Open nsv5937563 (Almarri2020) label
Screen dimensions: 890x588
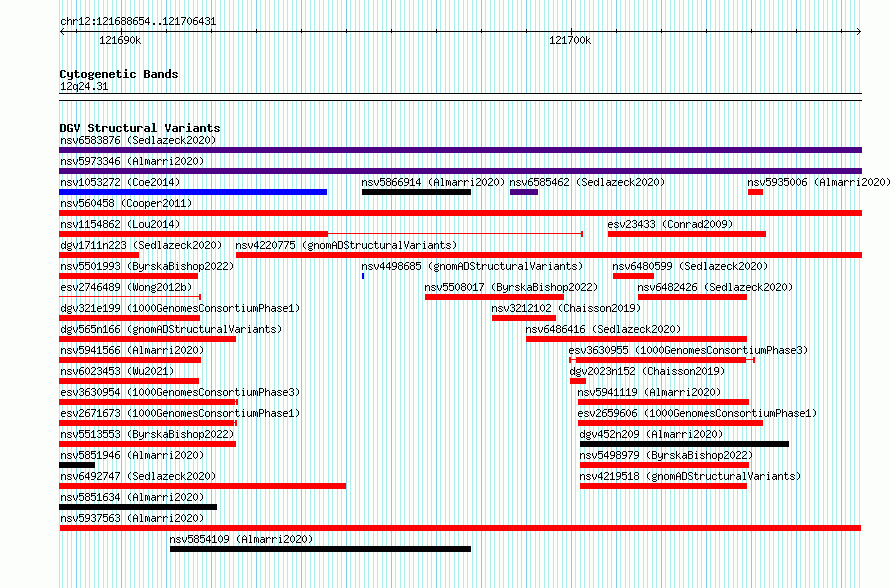coord(132,518)
